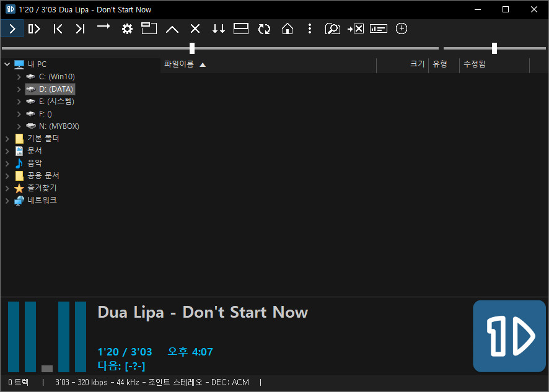This screenshot has height=392, width=549.
Task: Sort by the 파일이름 column header
Action: (x=268, y=64)
